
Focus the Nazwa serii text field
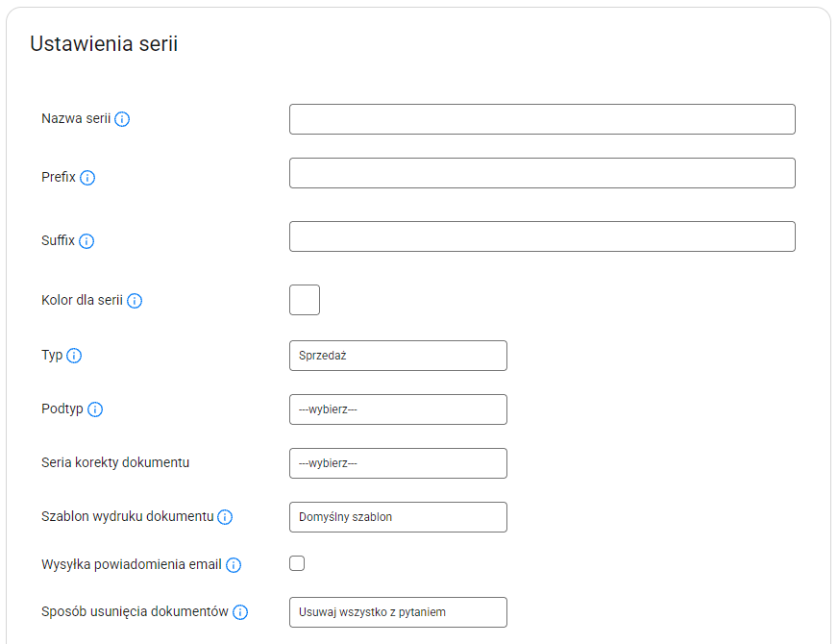pos(542,119)
